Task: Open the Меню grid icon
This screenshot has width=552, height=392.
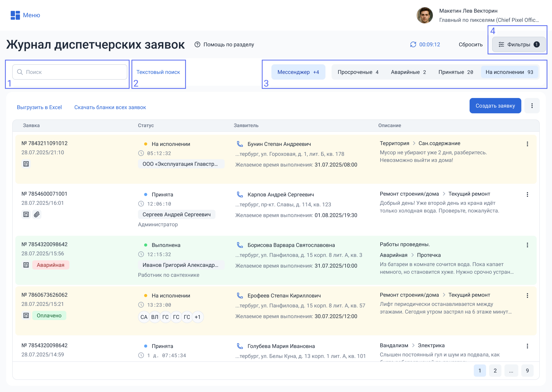Action: pyautogui.click(x=15, y=15)
